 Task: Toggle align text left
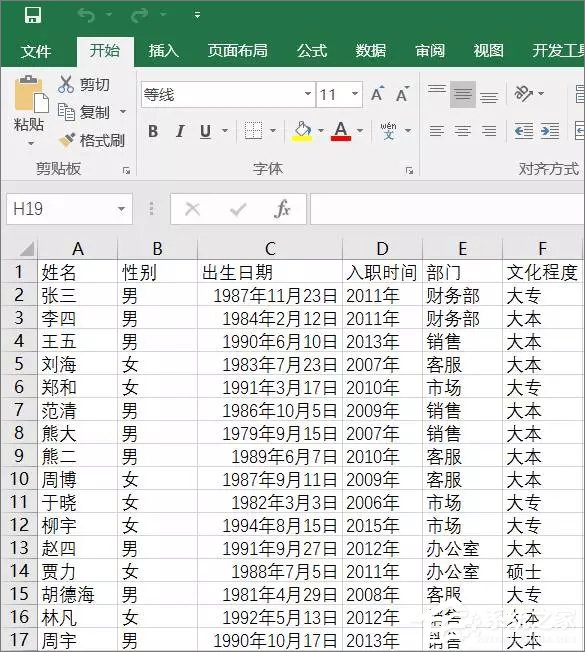437,131
